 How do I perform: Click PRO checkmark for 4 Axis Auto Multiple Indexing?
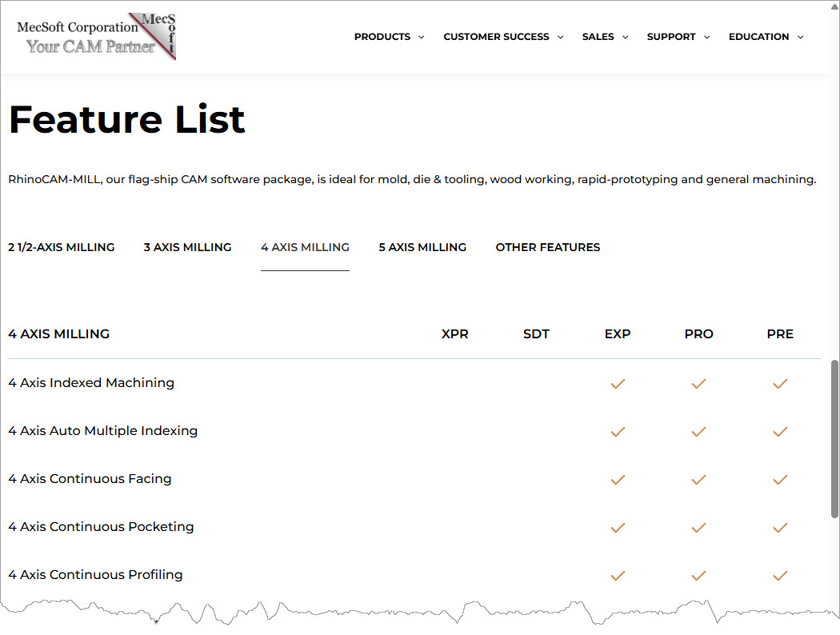tap(698, 432)
